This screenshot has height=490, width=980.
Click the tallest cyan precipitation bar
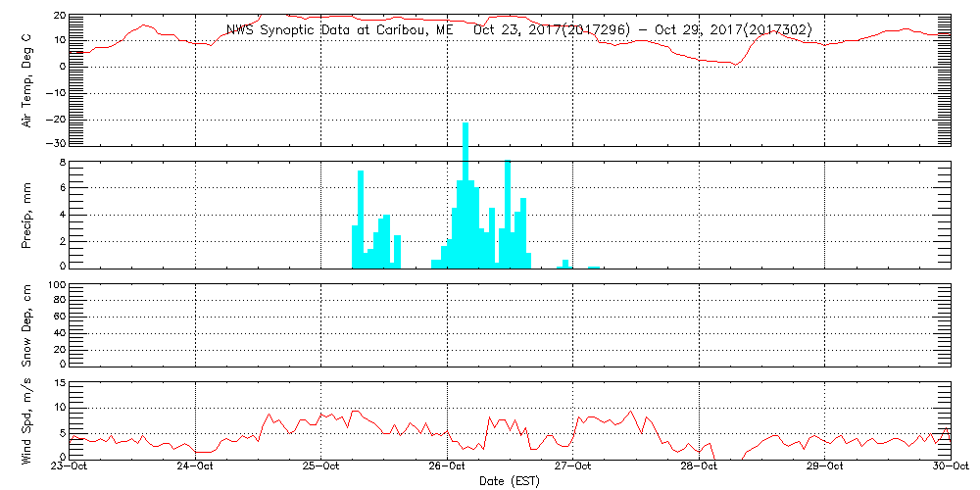point(465,194)
